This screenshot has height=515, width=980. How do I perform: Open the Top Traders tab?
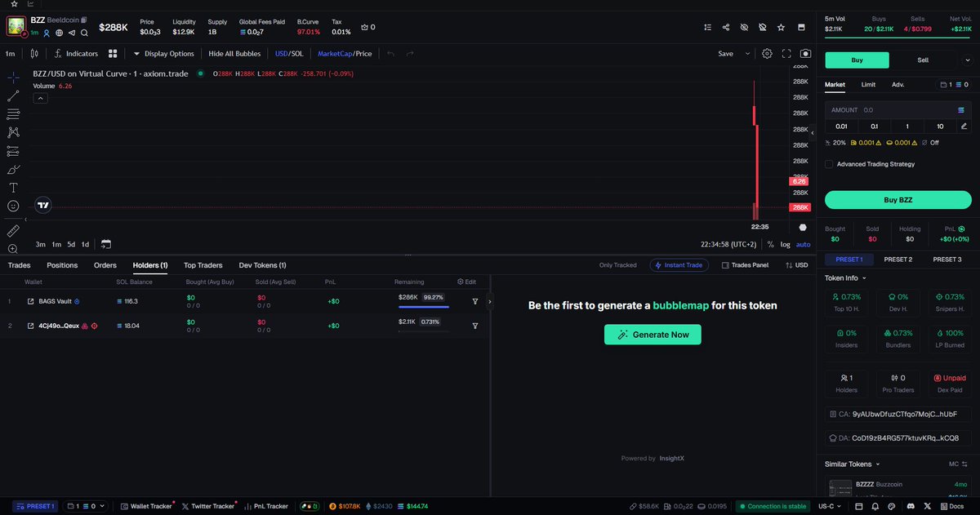[x=203, y=265]
